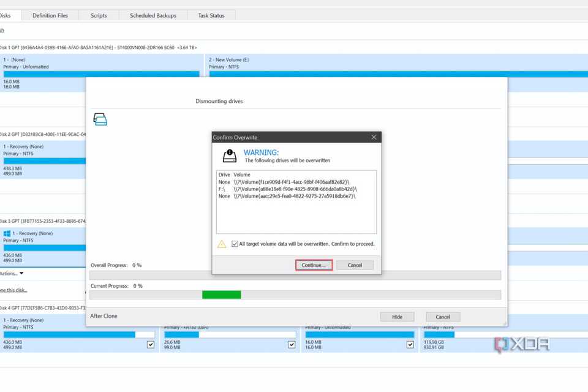
Task: Click Cancel in the Confirm Overwrite dialog
Action: pyautogui.click(x=355, y=265)
